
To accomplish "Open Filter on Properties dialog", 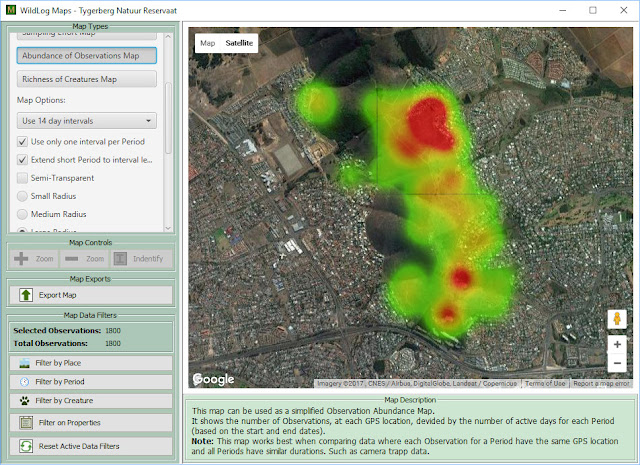I will 91,423.
